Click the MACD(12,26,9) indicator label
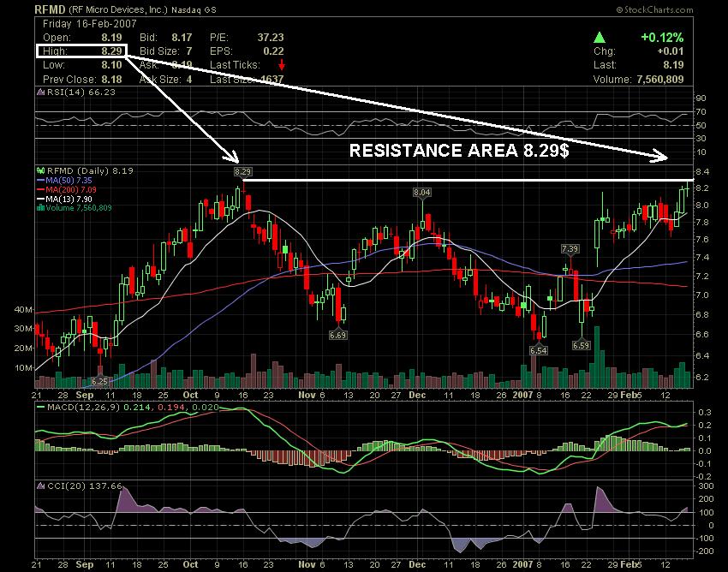The width and height of the screenshot is (728, 572). tap(84, 408)
